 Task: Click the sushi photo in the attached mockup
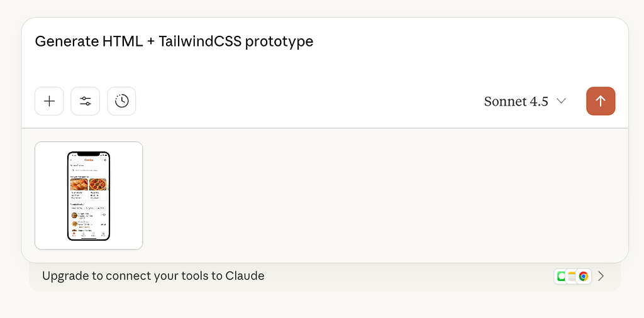pos(79,184)
